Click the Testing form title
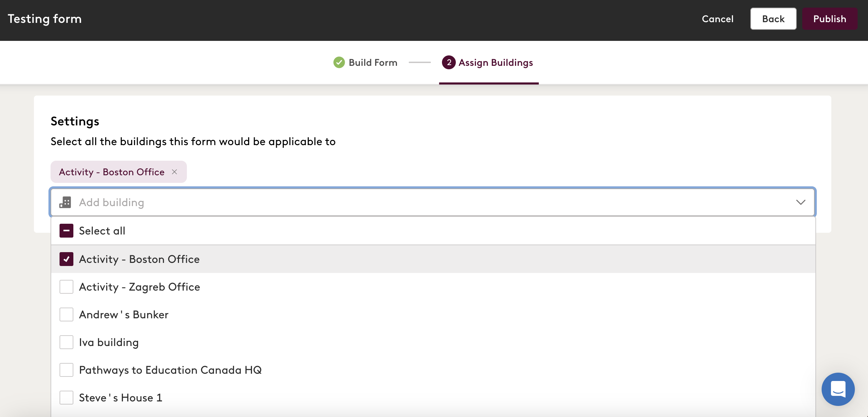This screenshot has height=417, width=868. pos(45,19)
